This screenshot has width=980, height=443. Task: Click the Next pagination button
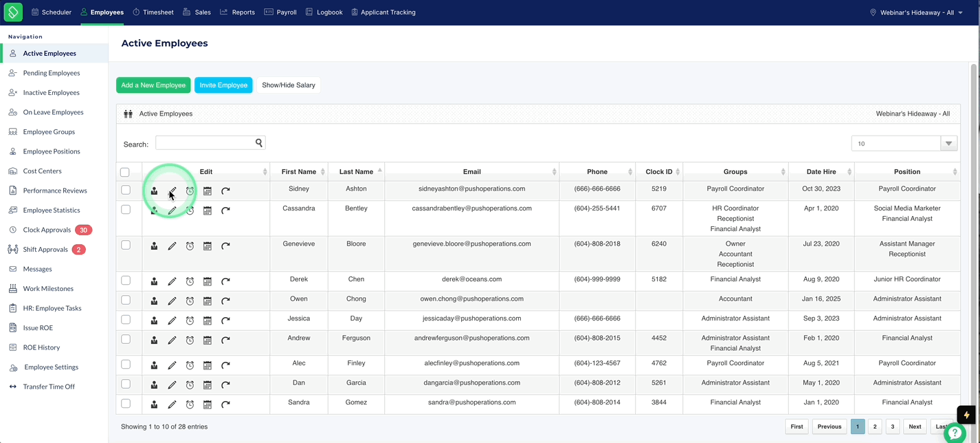click(x=915, y=426)
